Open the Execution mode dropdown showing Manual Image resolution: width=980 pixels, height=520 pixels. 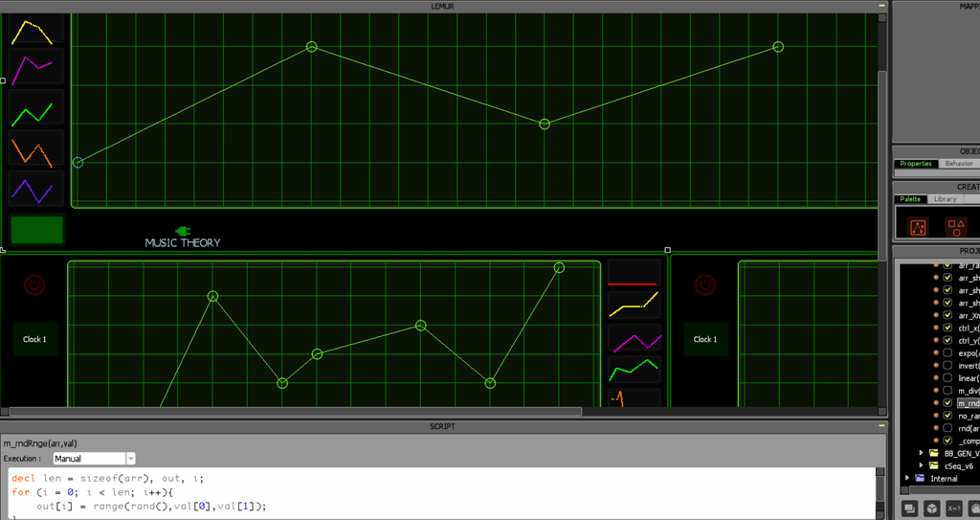[94, 459]
